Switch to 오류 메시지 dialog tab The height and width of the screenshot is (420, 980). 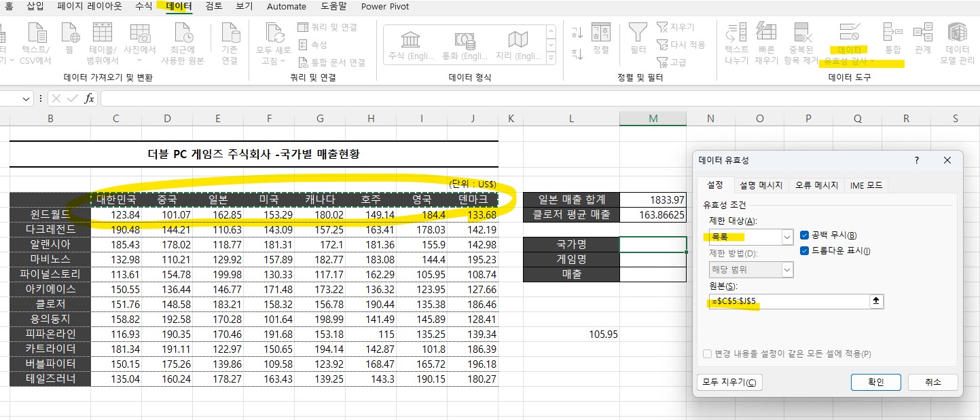pos(816,185)
